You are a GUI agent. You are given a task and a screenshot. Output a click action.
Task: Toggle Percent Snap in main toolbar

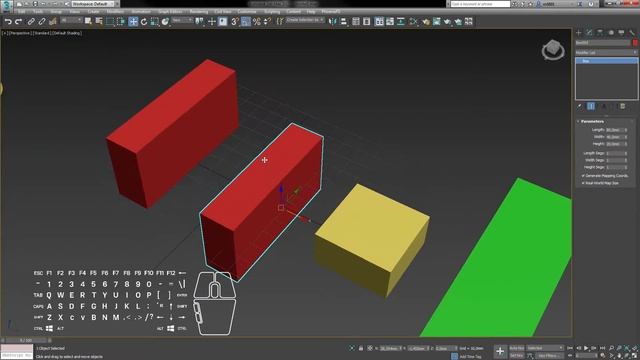coord(256,22)
